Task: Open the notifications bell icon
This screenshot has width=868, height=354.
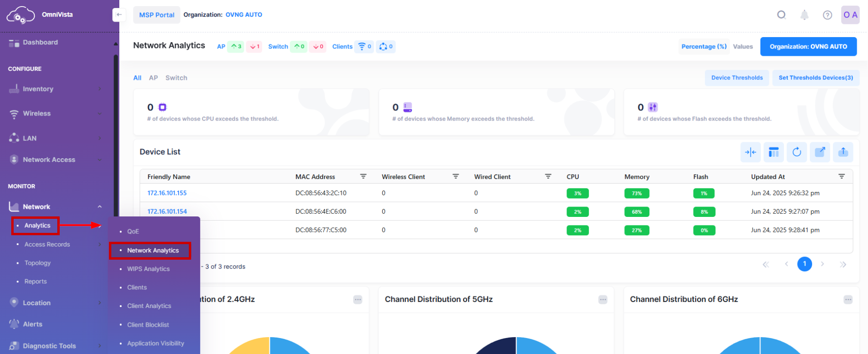Action: click(804, 15)
